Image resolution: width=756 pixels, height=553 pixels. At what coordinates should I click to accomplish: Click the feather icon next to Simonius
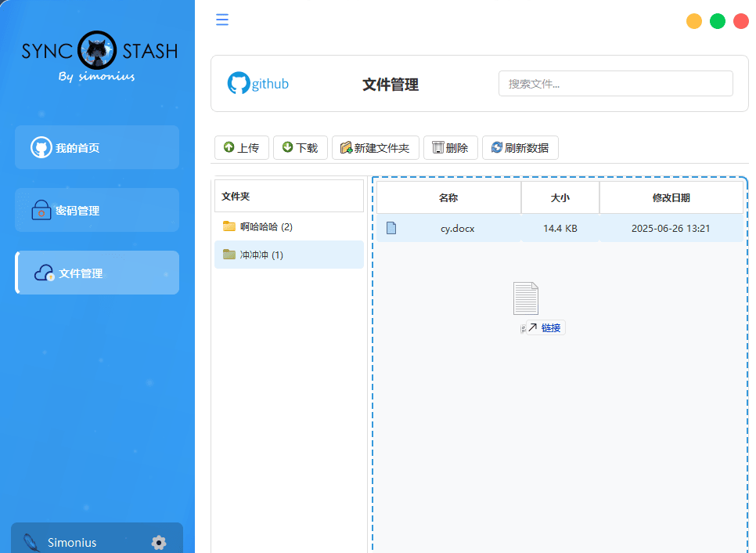30,540
